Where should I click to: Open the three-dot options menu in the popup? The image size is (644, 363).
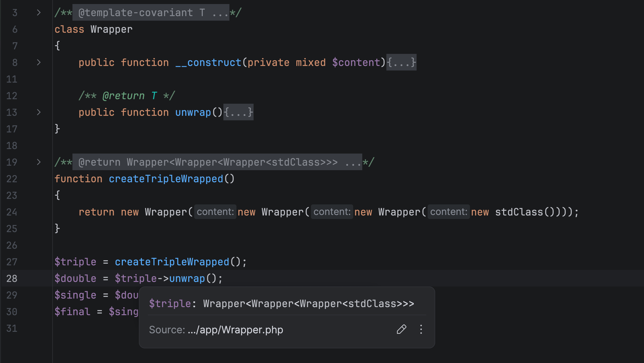[x=421, y=330]
